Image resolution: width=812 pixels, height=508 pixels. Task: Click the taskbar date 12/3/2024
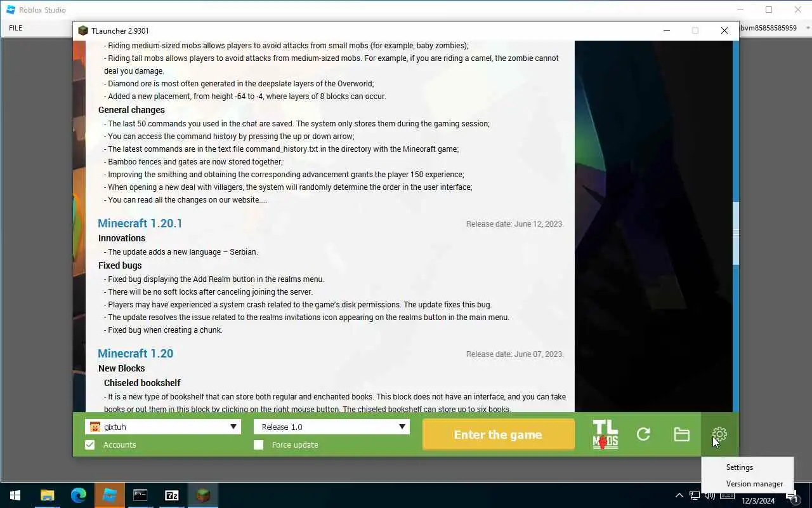(757, 500)
